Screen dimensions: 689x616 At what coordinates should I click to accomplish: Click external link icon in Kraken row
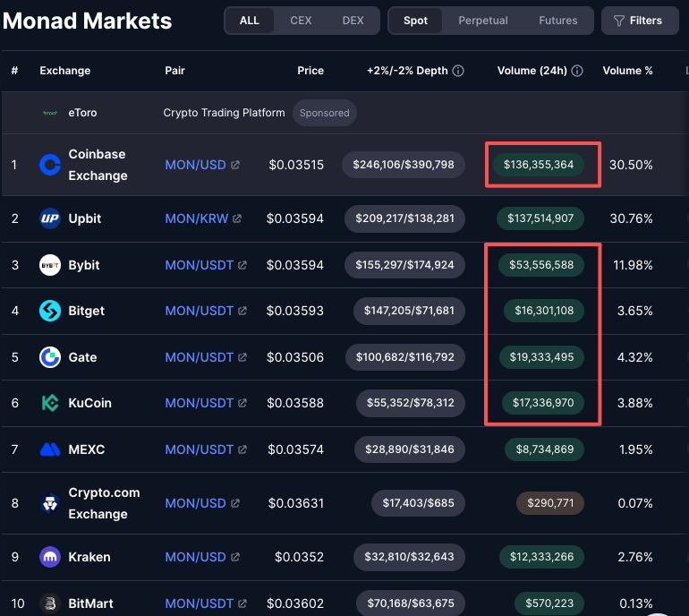(x=235, y=557)
